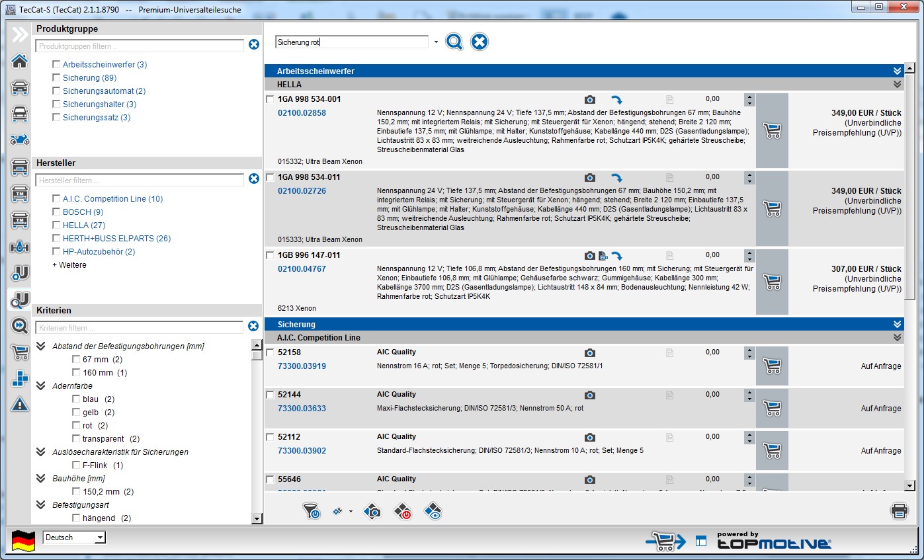The width and height of the screenshot is (924, 560).
Task: View photo for article 52158
Action: (590, 353)
